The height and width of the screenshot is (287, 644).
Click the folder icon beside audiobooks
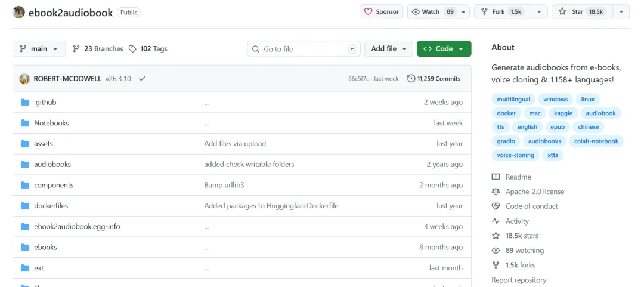(x=26, y=165)
